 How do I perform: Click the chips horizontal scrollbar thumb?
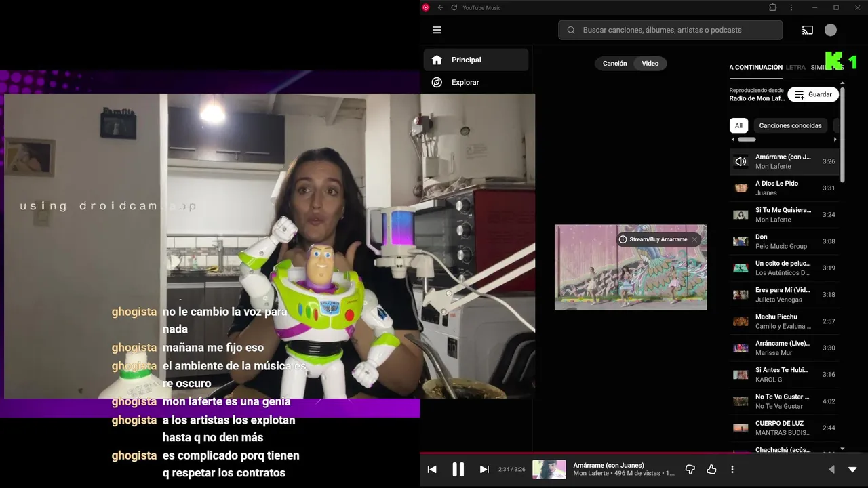coord(747,140)
